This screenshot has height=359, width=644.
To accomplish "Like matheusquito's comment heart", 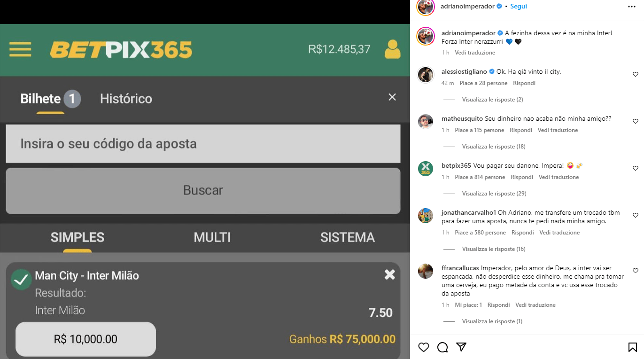I will [x=636, y=121].
